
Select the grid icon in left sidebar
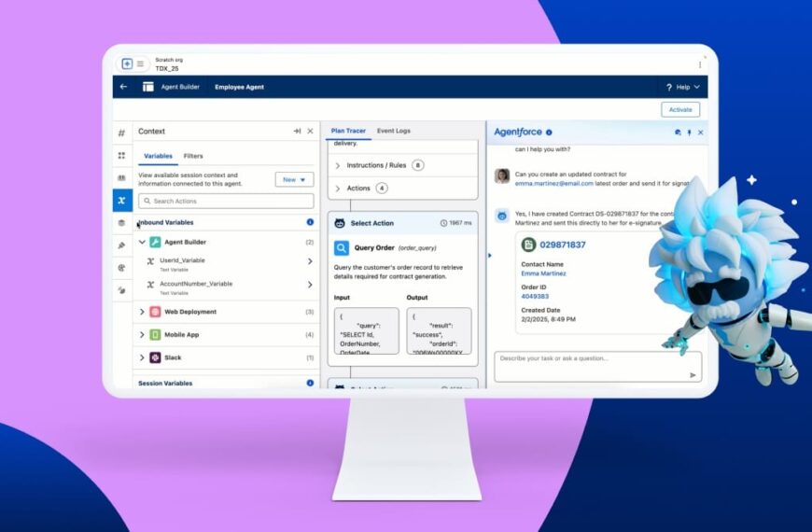(x=121, y=156)
